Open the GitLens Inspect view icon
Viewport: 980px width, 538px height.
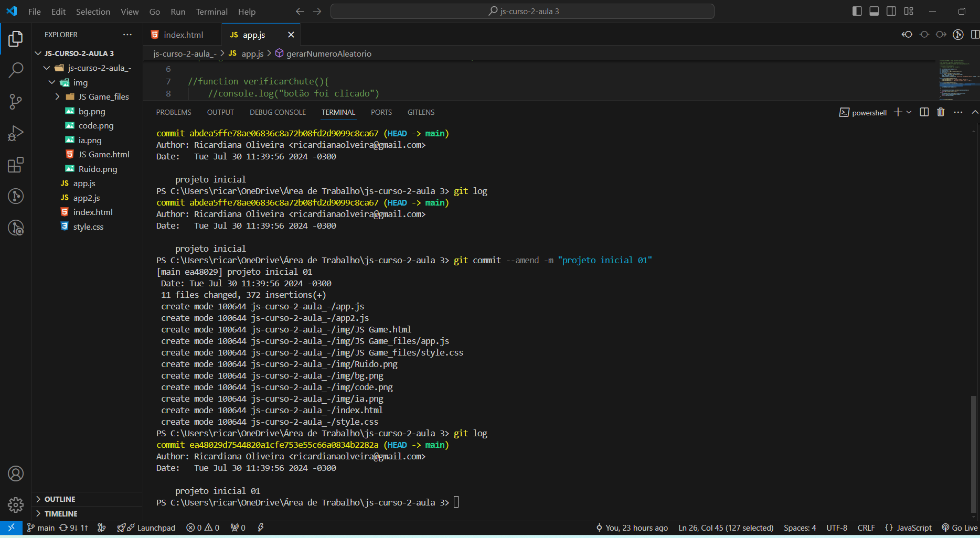coord(16,228)
